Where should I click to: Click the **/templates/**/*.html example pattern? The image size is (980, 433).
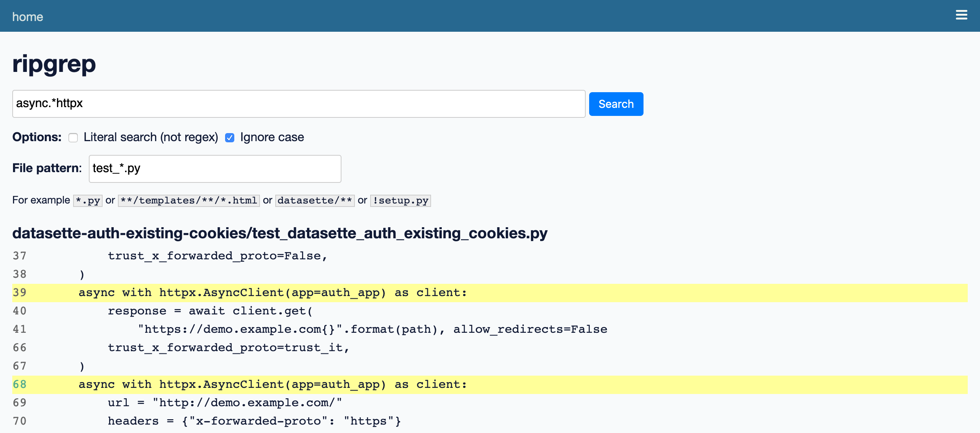(x=189, y=200)
